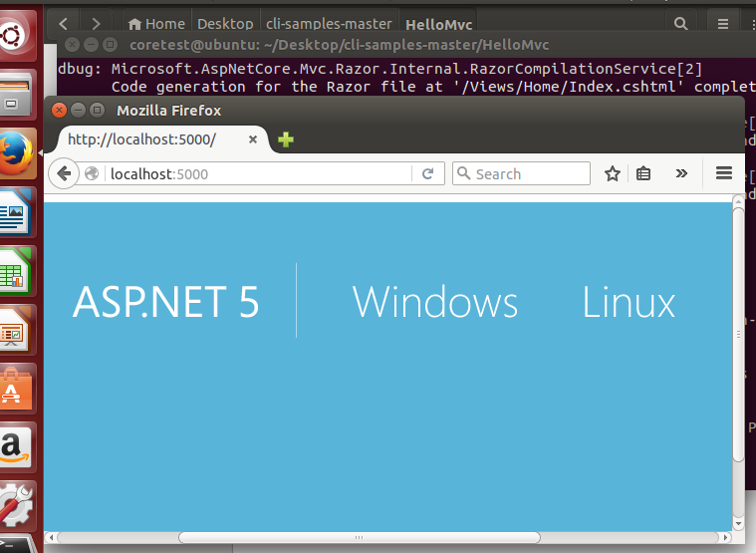The image size is (756, 553).
Task: Click the terminal window title text
Action: (x=339, y=45)
